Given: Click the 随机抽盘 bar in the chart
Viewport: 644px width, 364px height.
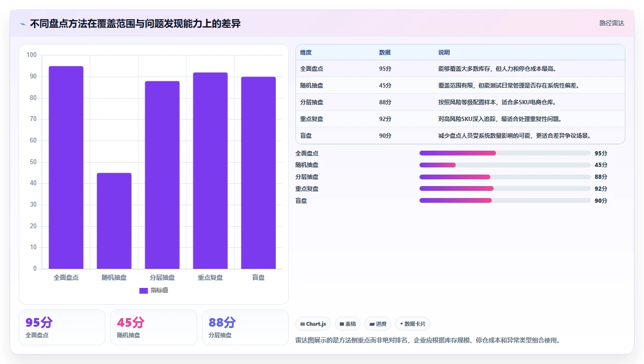Looking at the screenshot, I should 114,221.
